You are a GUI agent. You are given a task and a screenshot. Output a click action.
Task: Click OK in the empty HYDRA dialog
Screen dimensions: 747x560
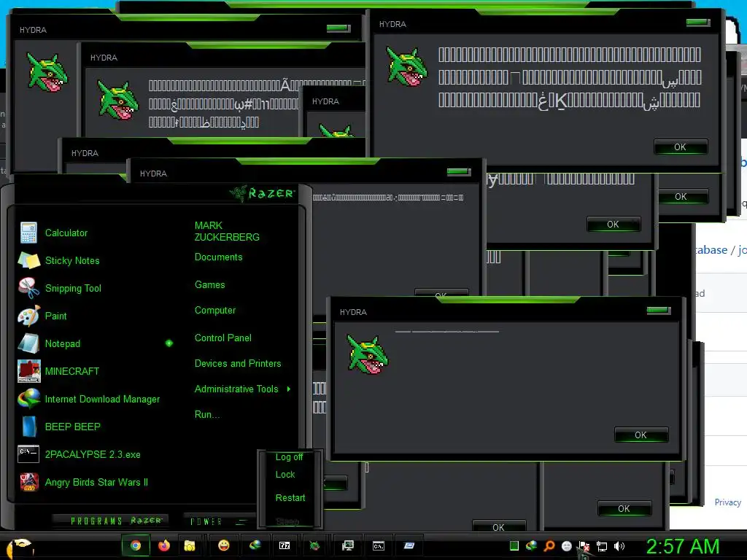pyautogui.click(x=640, y=435)
